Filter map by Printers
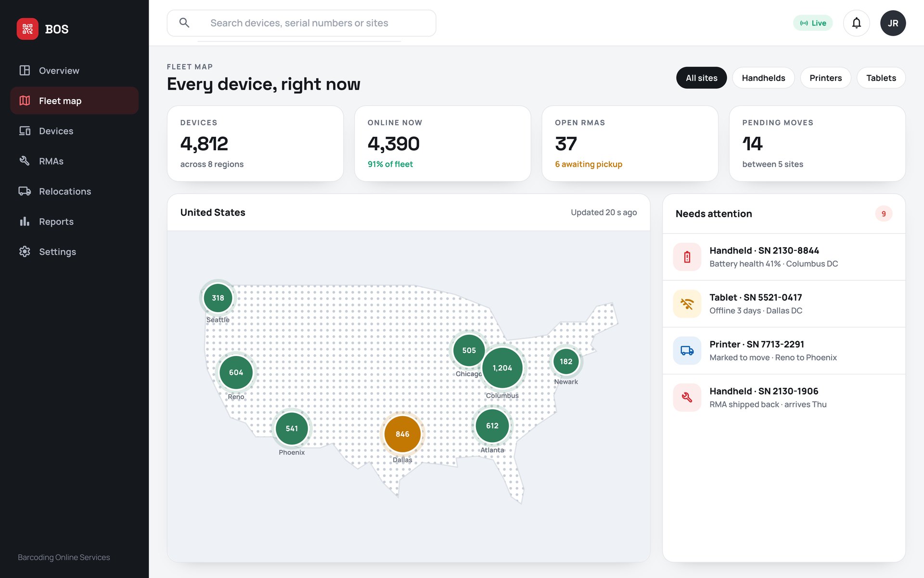The width and height of the screenshot is (924, 578). [825, 78]
